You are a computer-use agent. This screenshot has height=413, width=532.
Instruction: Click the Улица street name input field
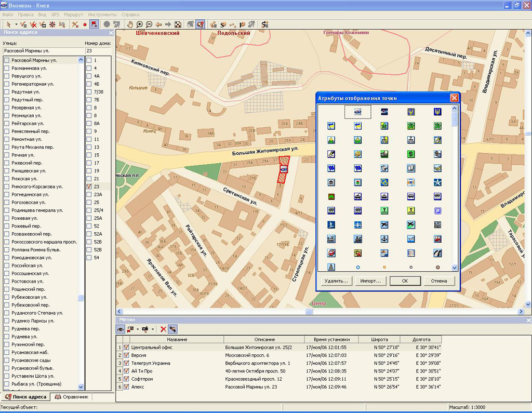point(43,51)
